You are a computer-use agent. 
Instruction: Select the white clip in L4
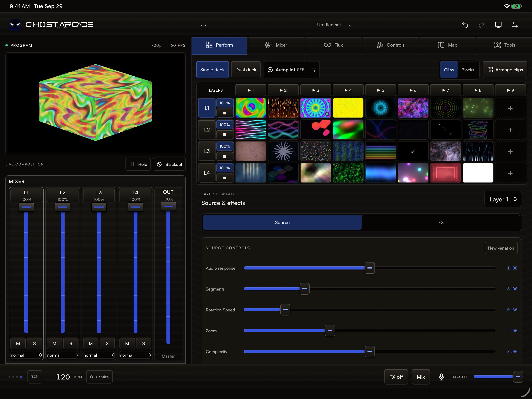point(478,173)
